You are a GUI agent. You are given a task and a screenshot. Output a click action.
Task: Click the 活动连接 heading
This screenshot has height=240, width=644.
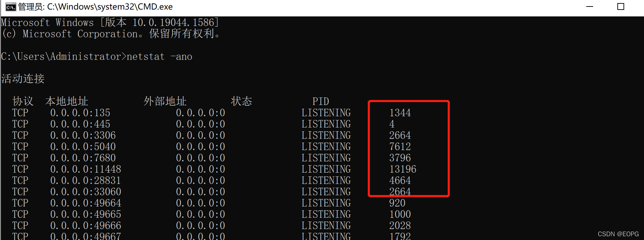point(23,79)
